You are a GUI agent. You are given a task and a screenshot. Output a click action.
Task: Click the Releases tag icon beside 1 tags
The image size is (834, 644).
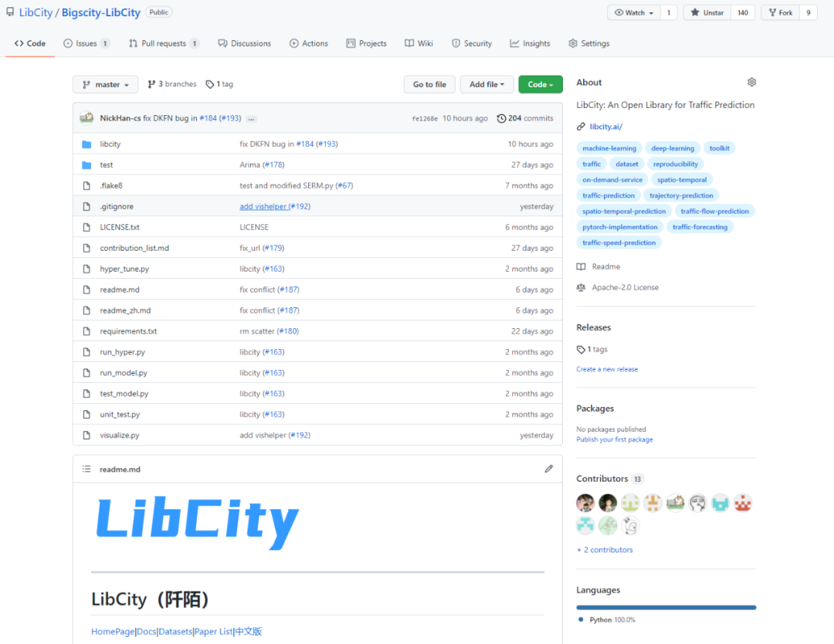pos(581,349)
